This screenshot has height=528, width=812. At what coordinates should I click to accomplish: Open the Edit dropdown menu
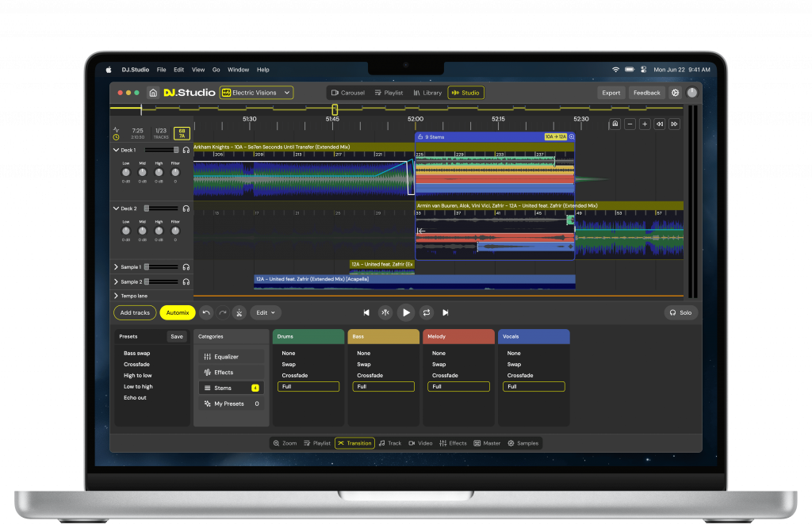tap(266, 313)
